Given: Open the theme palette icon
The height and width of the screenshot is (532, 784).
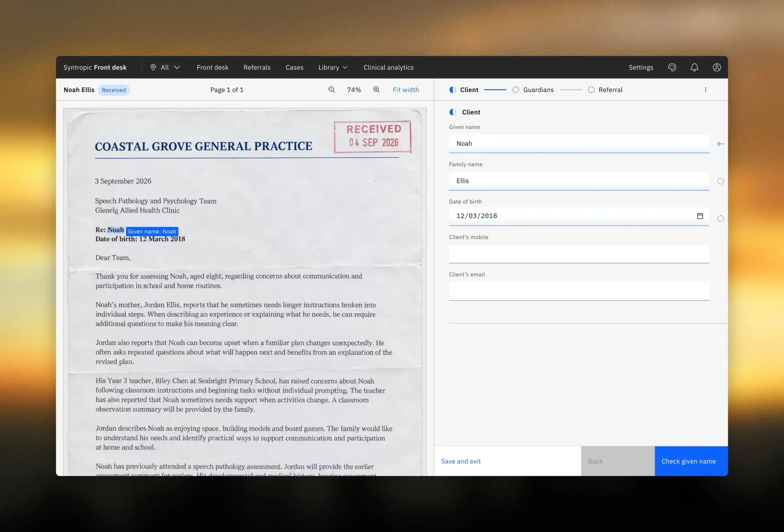Looking at the screenshot, I should pyautogui.click(x=672, y=68).
